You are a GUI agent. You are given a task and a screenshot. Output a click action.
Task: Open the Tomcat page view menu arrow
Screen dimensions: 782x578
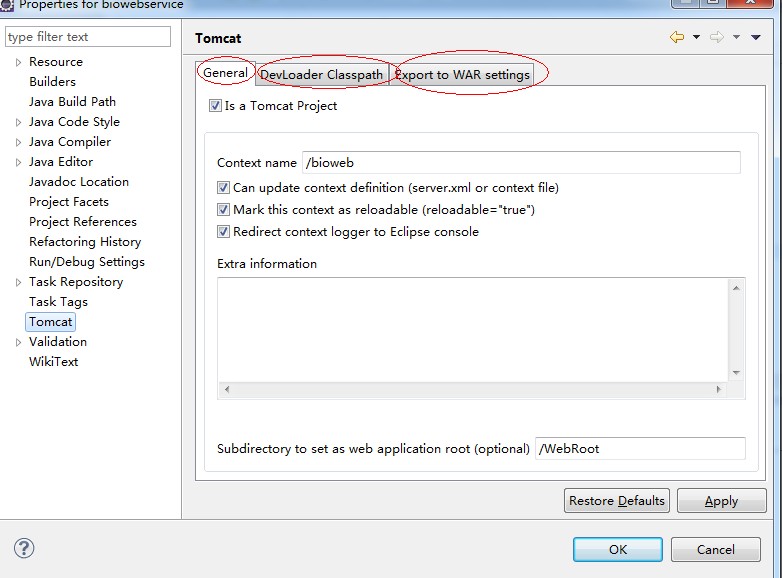756,37
